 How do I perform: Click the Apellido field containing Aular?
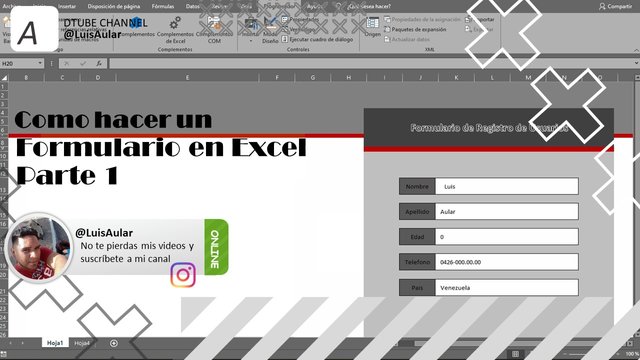[x=507, y=211]
